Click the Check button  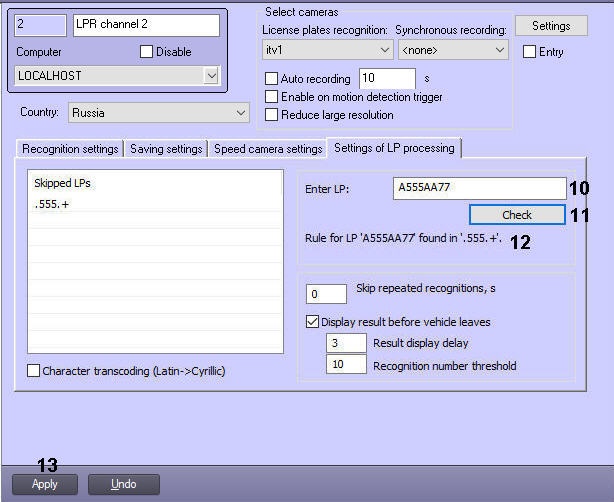[x=516, y=215]
